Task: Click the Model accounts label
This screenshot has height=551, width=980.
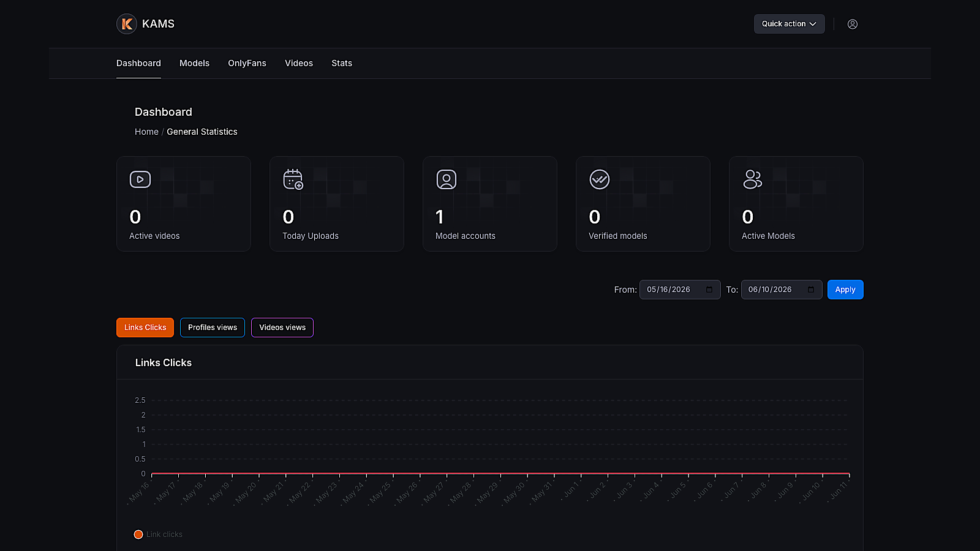Action: [x=466, y=236]
